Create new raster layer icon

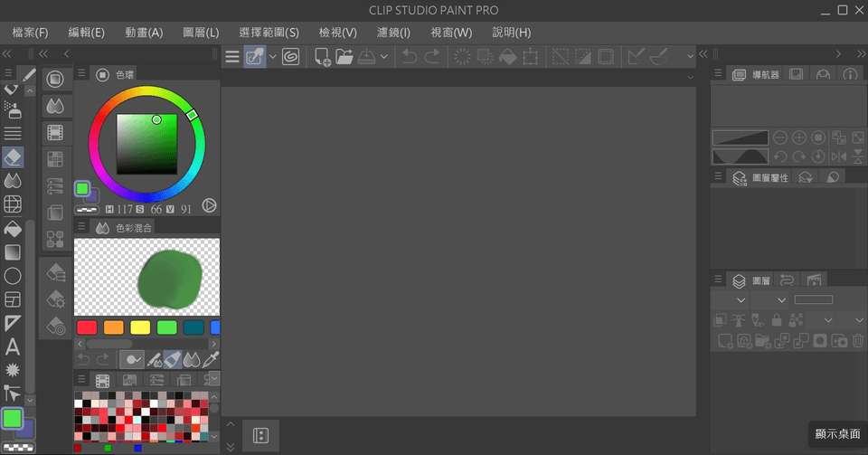click(725, 341)
